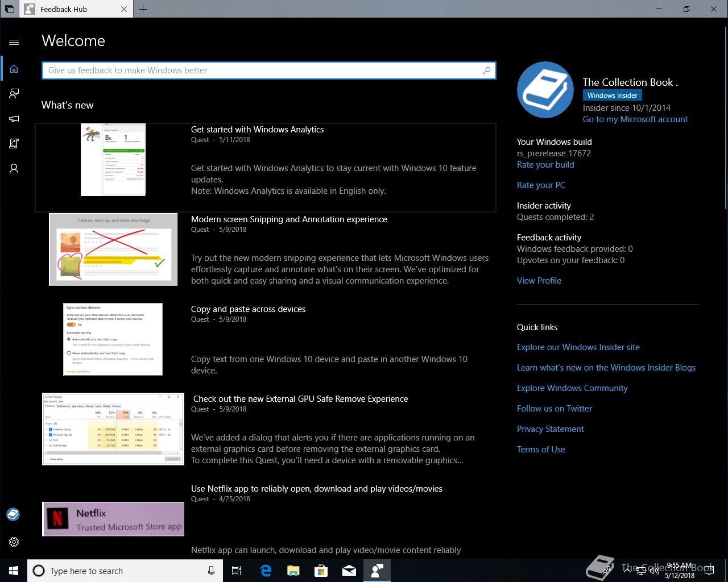The width and height of the screenshot is (728, 582).
Task: Click the taskbar search box
Action: [x=125, y=571]
